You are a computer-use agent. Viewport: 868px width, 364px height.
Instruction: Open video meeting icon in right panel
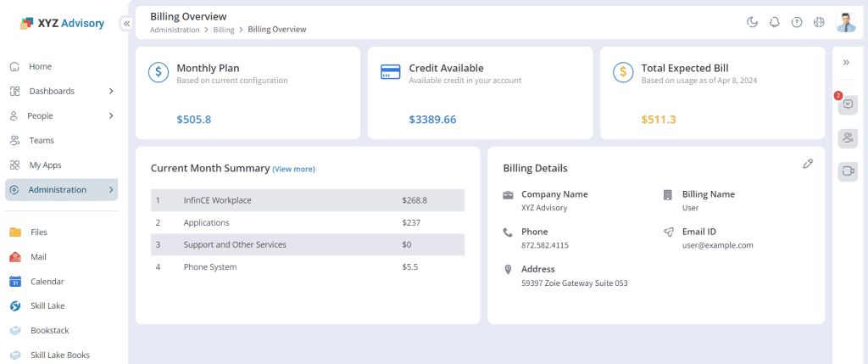pyautogui.click(x=848, y=171)
